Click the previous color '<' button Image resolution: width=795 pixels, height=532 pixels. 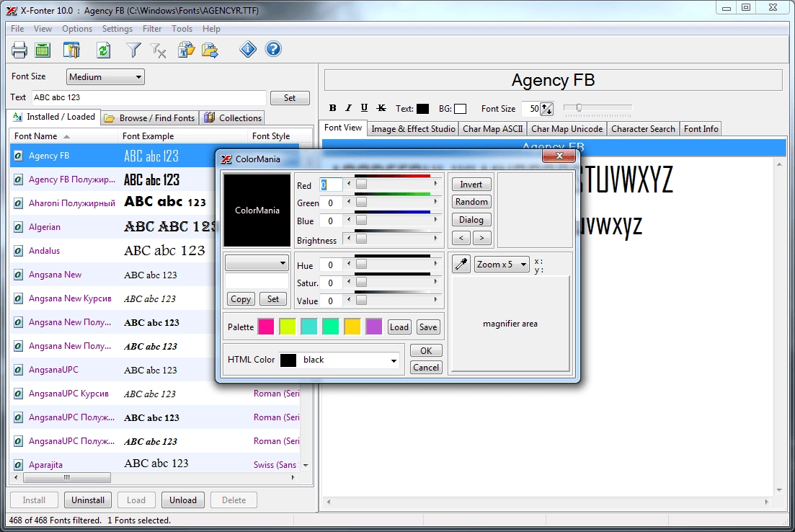point(461,237)
